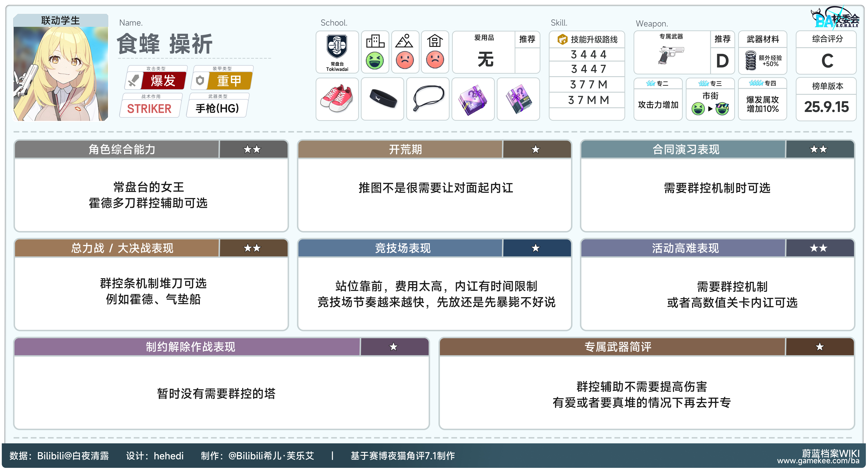
Task: Click the spring weapon material icon
Action: 750,60
